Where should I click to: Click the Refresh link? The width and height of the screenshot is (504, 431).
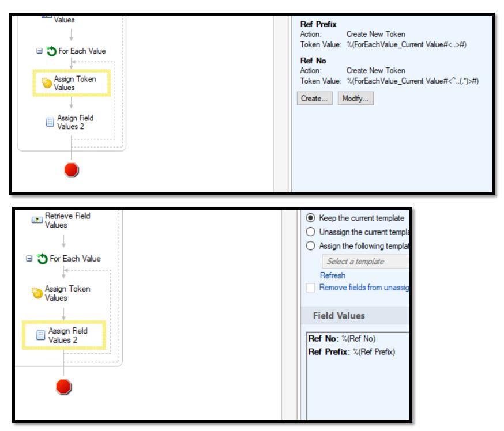(x=332, y=275)
